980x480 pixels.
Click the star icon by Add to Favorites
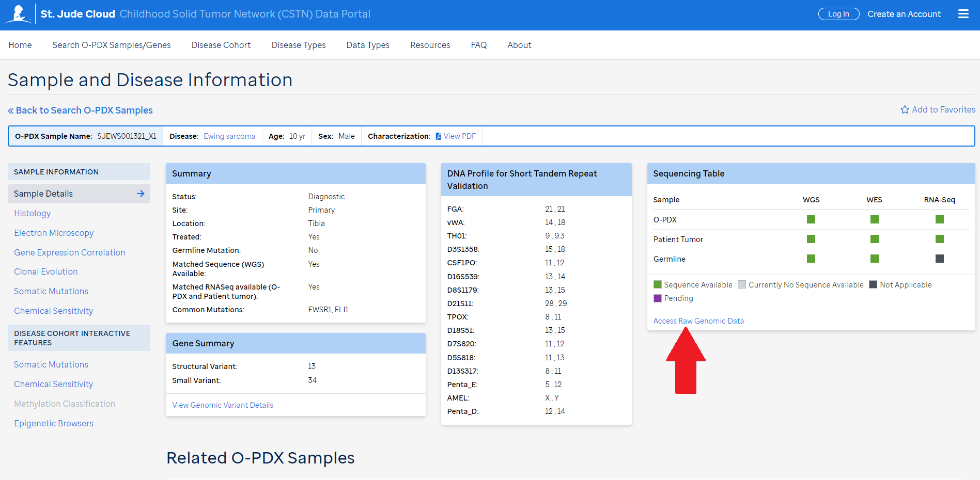point(905,109)
